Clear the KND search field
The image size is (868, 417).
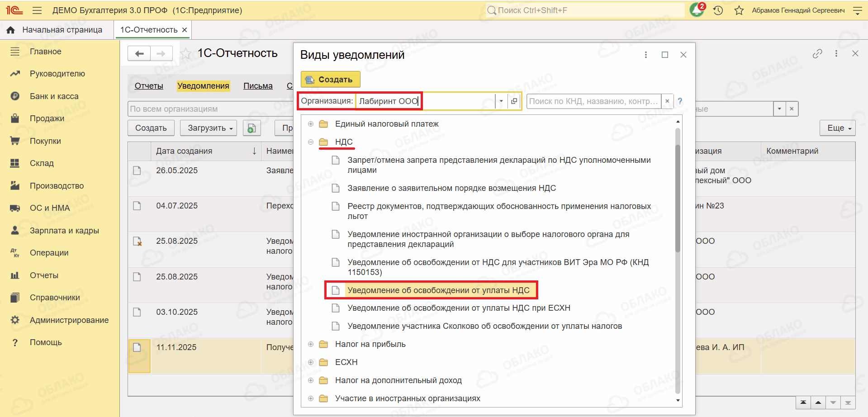coord(667,101)
